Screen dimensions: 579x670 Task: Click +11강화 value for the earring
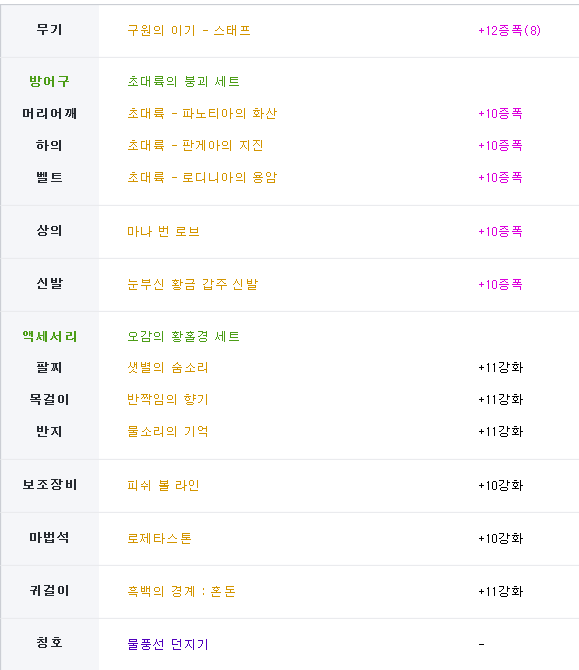(x=500, y=592)
